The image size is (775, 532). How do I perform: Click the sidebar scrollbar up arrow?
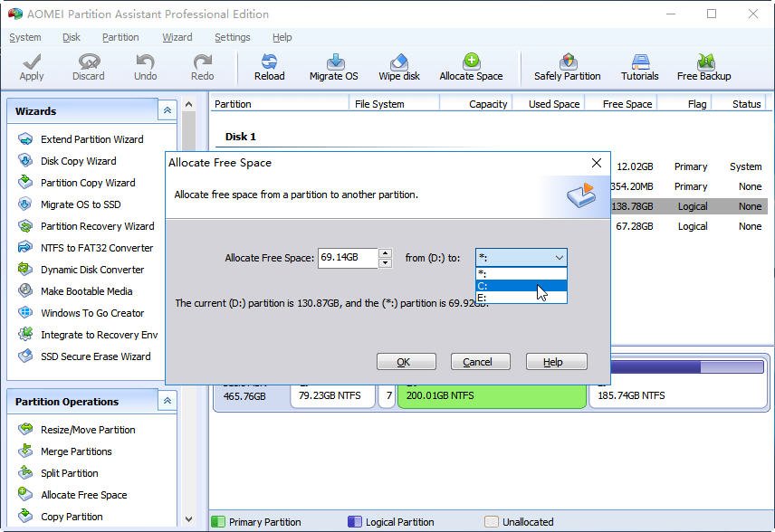(188, 105)
